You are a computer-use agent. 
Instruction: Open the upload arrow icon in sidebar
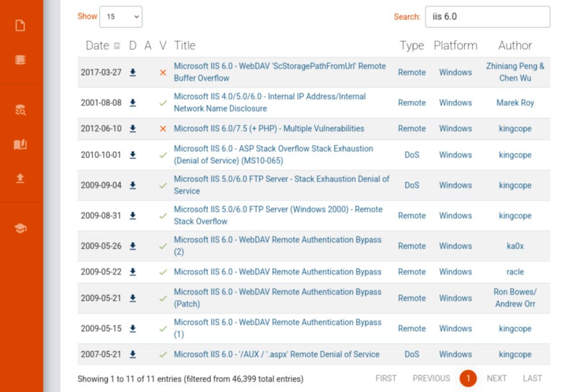click(20, 178)
